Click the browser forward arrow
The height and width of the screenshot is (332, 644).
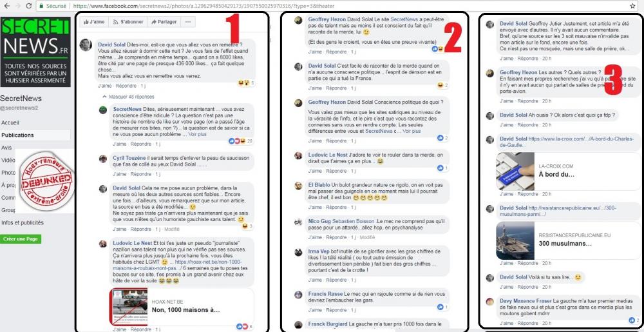[x=17, y=6]
